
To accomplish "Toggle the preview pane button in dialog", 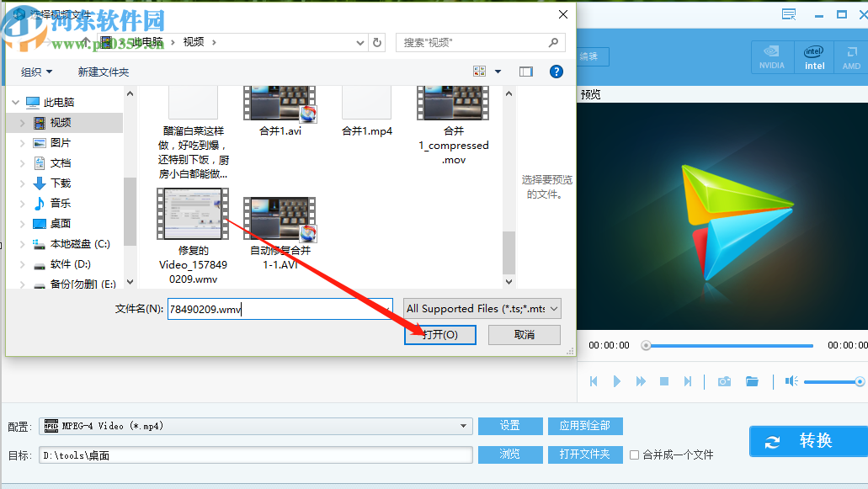I will [x=526, y=72].
